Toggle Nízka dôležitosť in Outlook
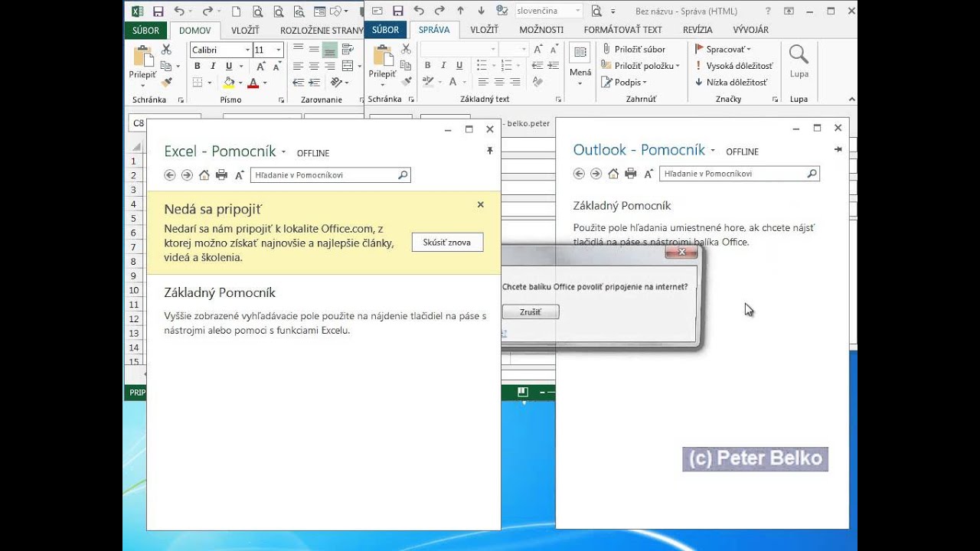Screen dimensions: 980x551 click(x=730, y=82)
